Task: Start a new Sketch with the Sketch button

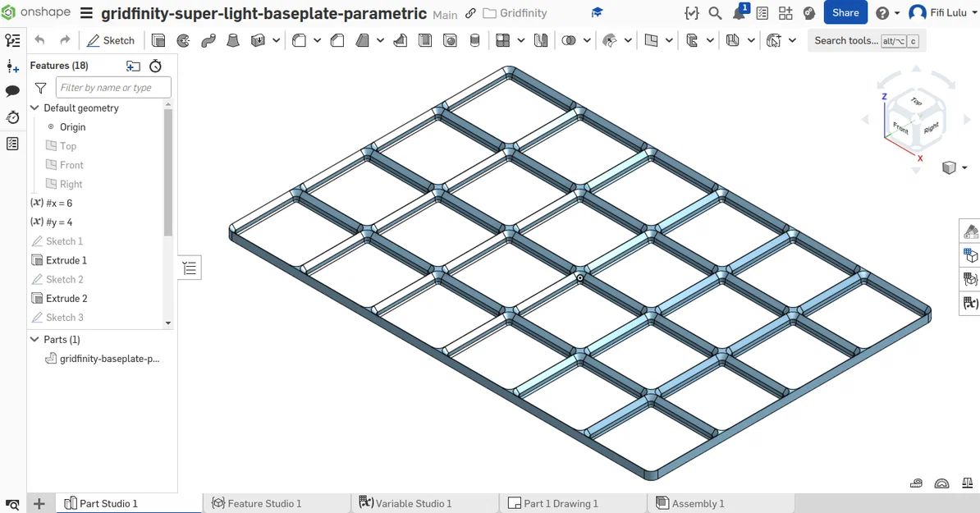Action: (x=111, y=39)
